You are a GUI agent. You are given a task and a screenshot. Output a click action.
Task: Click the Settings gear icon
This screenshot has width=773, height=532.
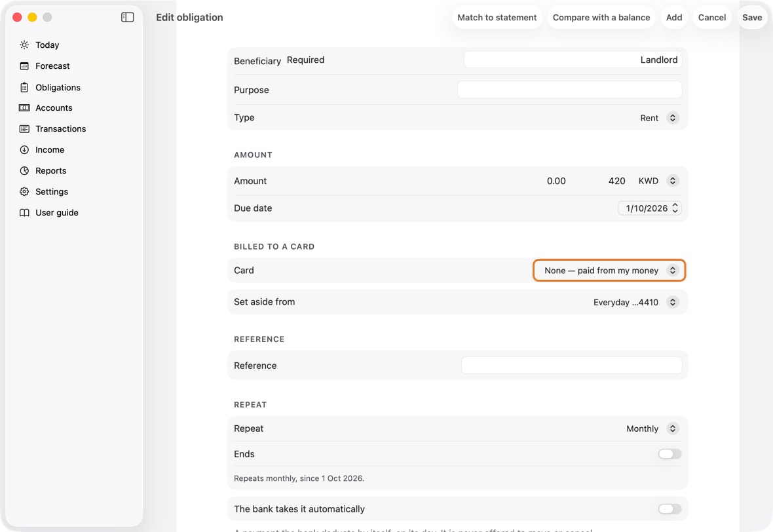pos(24,192)
